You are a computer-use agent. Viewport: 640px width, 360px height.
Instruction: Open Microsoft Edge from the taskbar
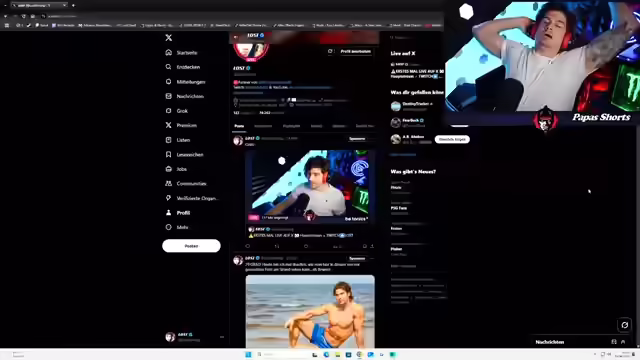click(326, 354)
